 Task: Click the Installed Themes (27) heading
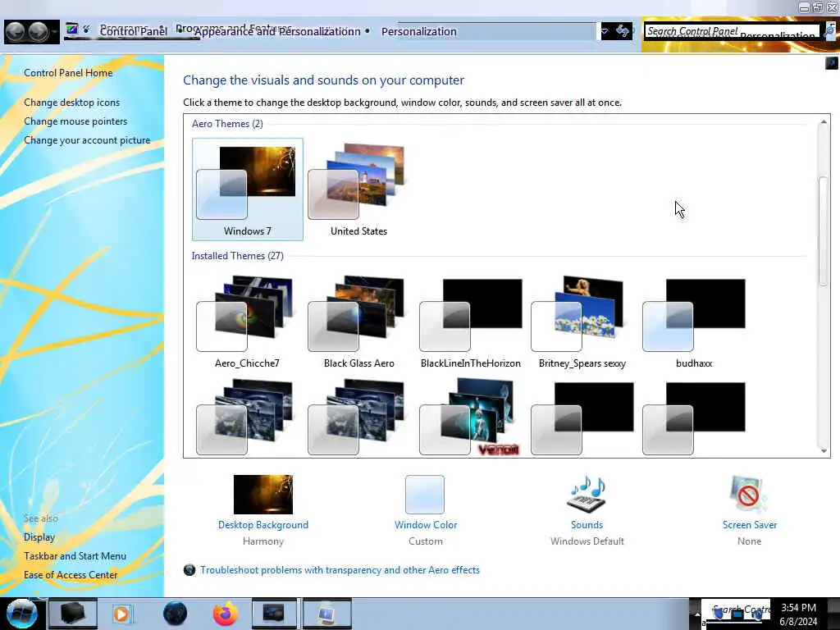pyautogui.click(x=237, y=256)
